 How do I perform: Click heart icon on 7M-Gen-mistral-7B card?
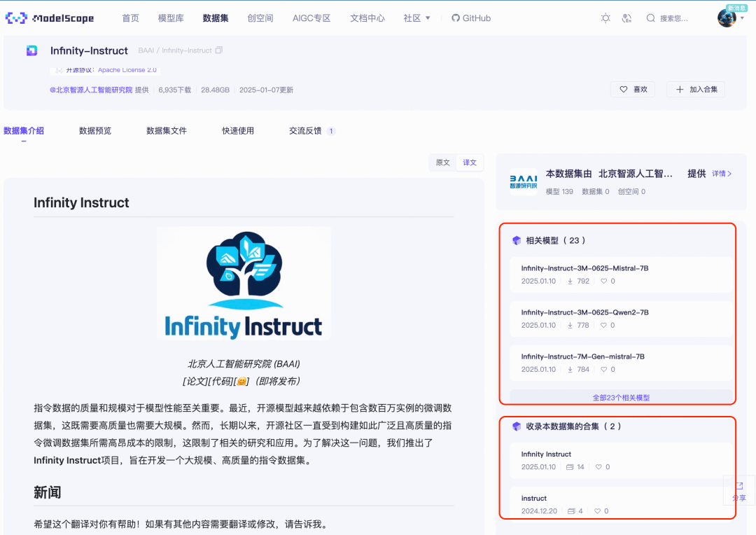point(603,370)
